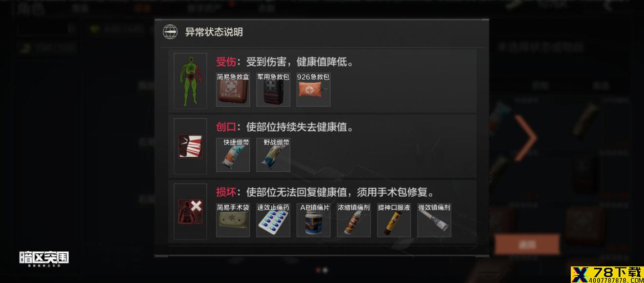Select the second page indicator dot
The height and width of the screenshot is (283, 644).
coord(325,270)
